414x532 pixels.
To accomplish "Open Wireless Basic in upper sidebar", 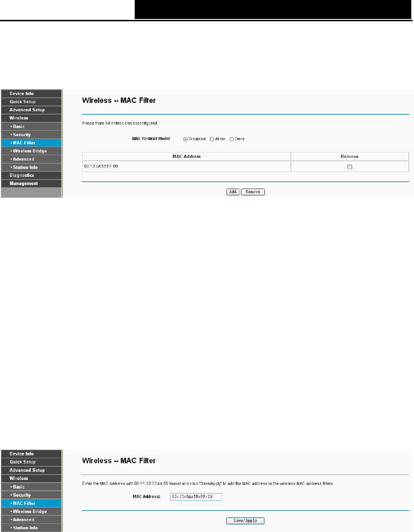I will 31,127.
